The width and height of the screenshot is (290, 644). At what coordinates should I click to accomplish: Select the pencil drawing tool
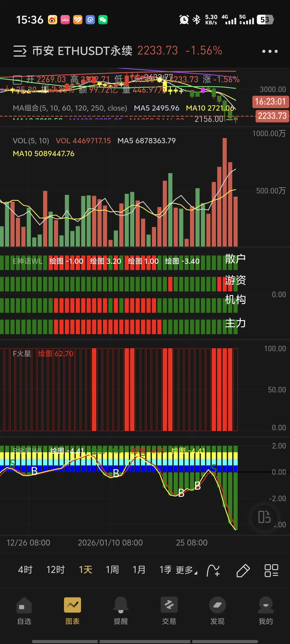pos(243,570)
